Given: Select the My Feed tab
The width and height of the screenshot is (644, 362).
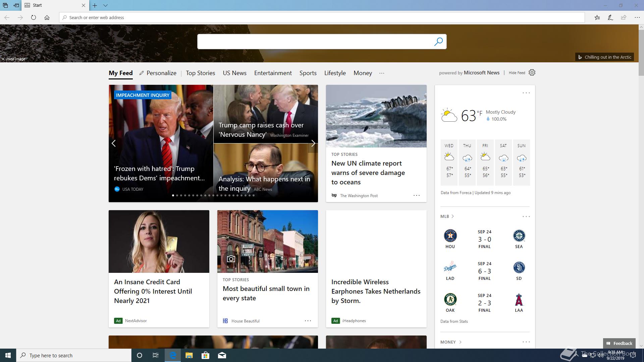Looking at the screenshot, I should pyautogui.click(x=121, y=73).
